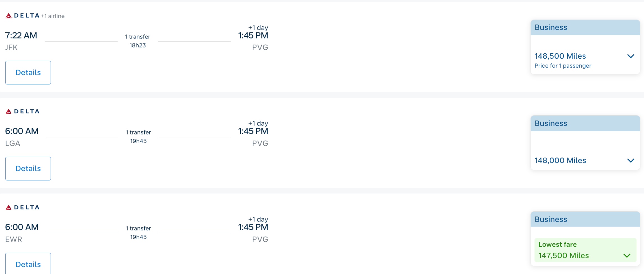Open Details for the LGA departure flight
Screen dimensions: 644x274
(28, 168)
